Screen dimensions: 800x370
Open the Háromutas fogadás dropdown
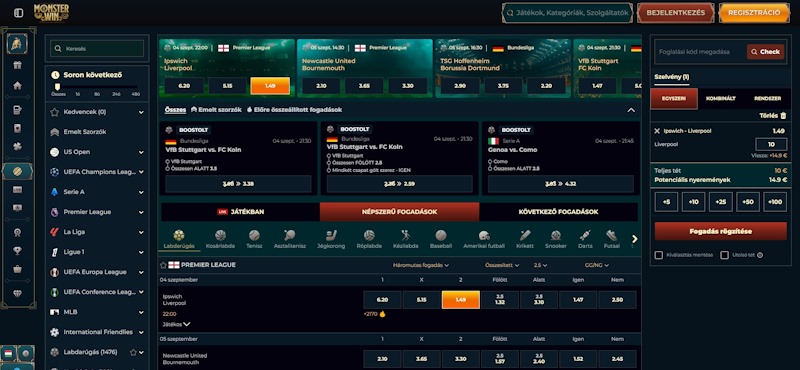[x=421, y=265]
